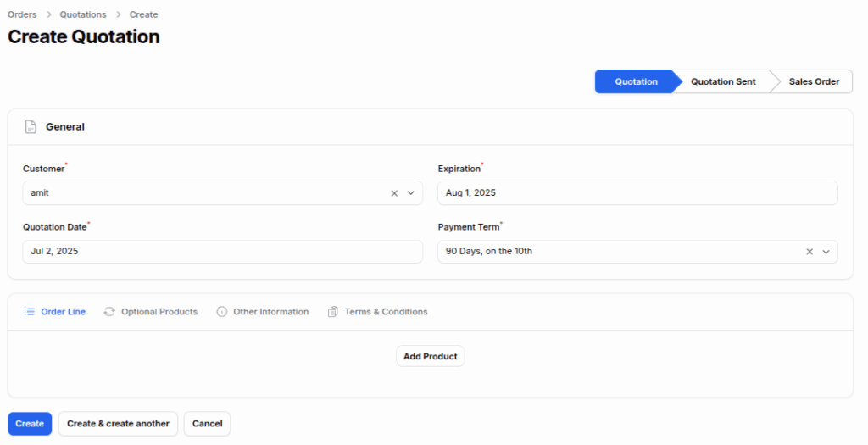Click the Quotation Date field Jul 2, 2025
The width and height of the screenshot is (868, 445).
point(223,252)
